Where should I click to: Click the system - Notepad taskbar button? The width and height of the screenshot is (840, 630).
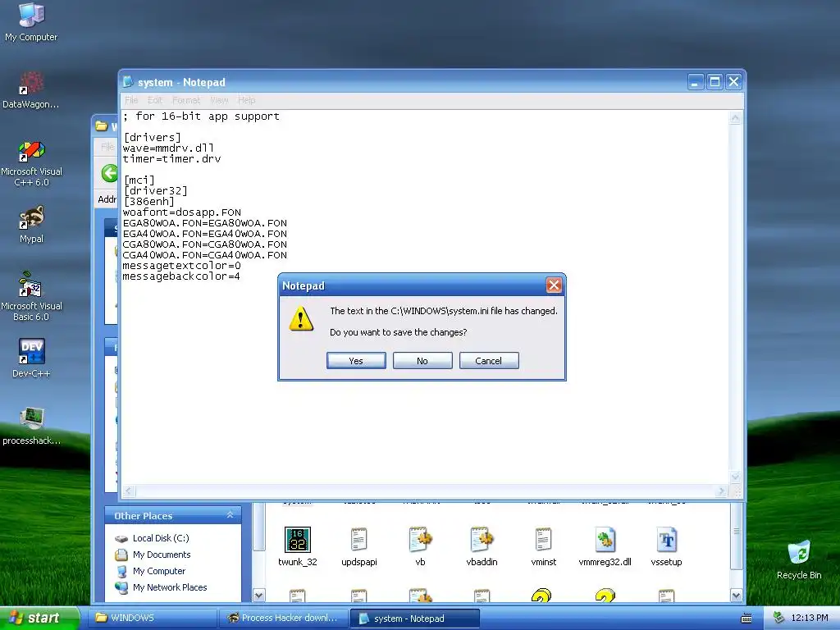point(414,619)
